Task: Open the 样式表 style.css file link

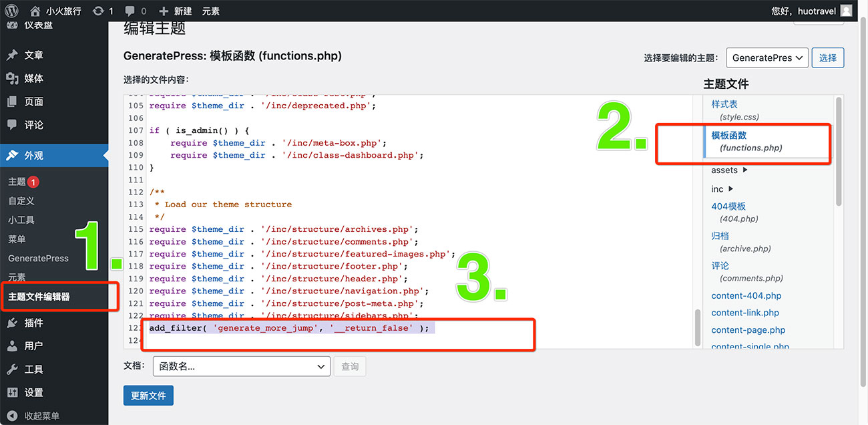Action: click(x=724, y=105)
